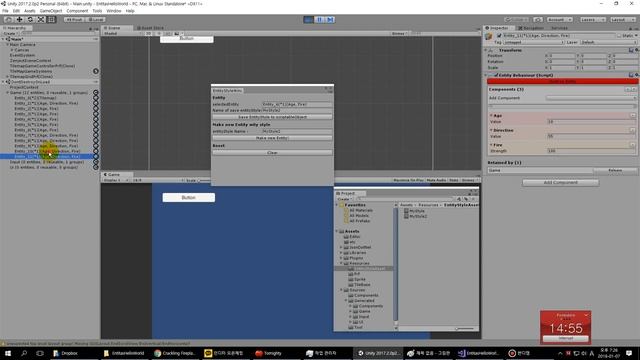Toggle the Static checkbox in Inspector

tap(619, 36)
